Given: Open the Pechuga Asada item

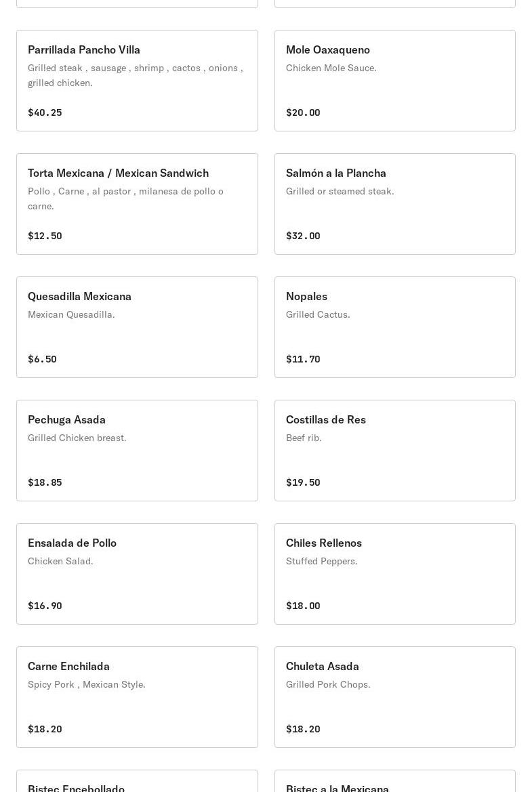Looking at the screenshot, I should (x=137, y=451).
